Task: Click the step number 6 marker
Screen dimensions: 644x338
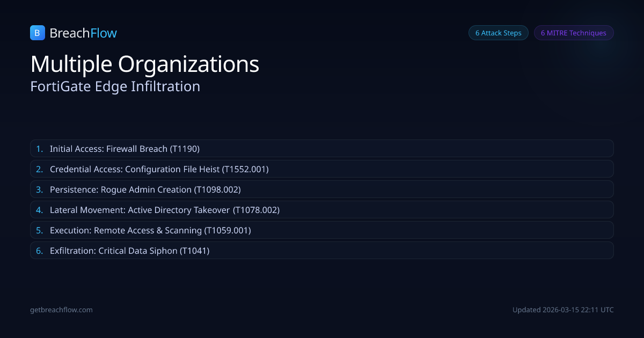Action: pyautogui.click(x=39, y=251)
